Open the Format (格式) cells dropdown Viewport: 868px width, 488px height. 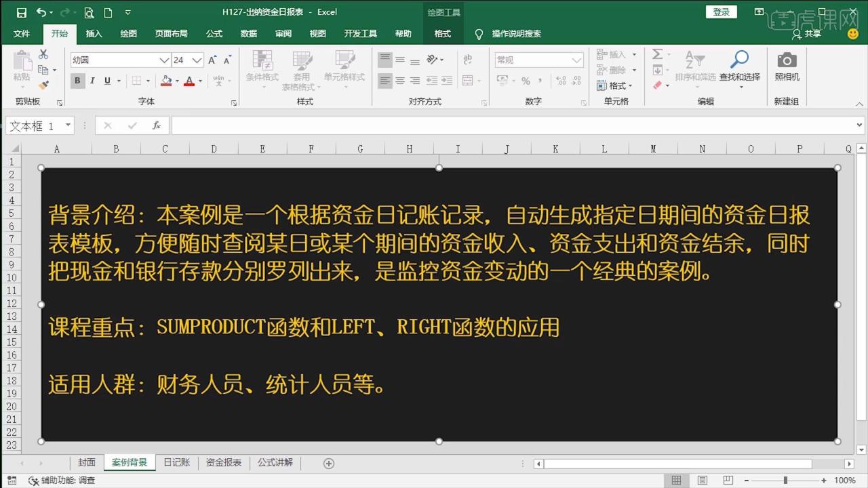point(614,85)
